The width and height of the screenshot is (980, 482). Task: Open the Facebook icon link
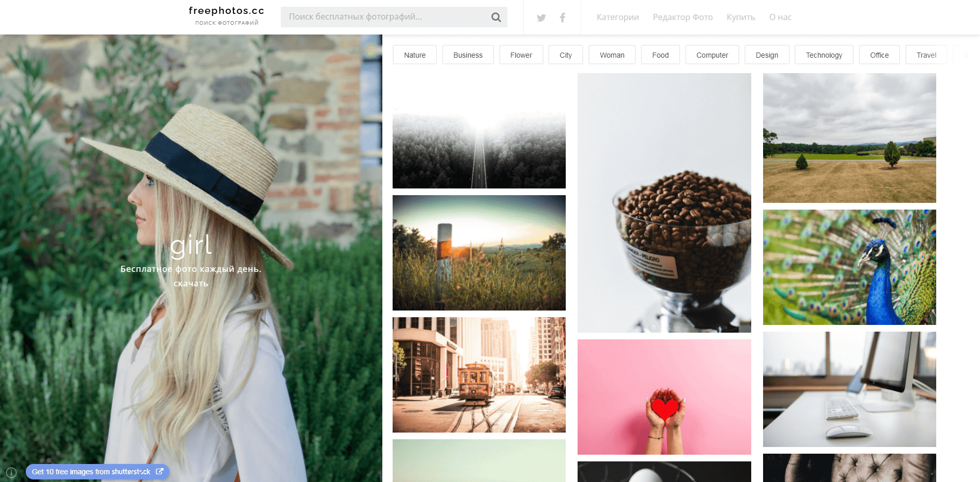point(563,18)
